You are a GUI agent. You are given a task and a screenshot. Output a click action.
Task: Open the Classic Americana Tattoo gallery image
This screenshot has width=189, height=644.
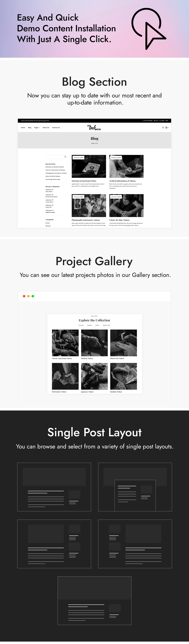point(65,343)
